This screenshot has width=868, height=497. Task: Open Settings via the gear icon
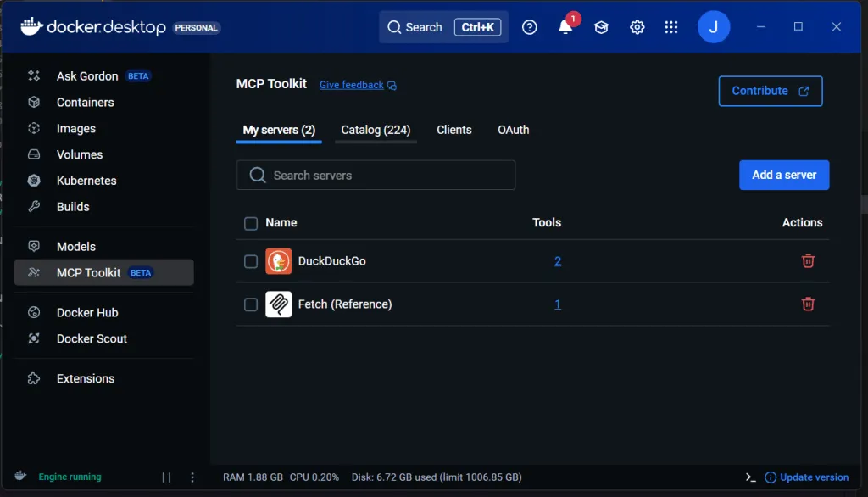637,26
